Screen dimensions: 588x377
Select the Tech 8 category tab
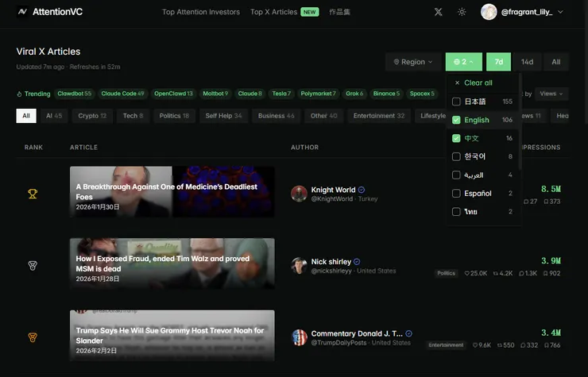click(133, 116)
